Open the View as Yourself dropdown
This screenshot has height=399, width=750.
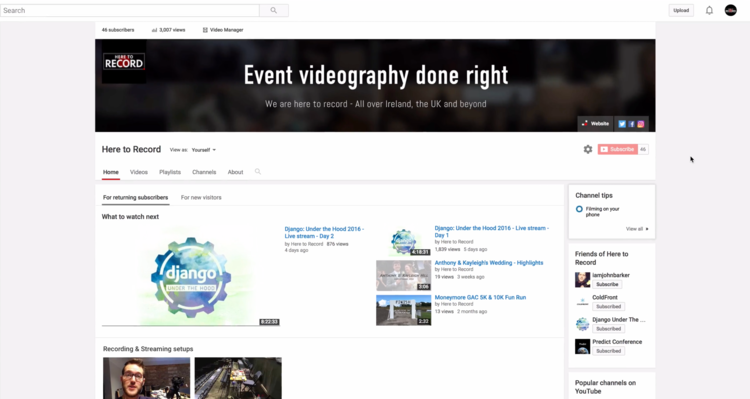click(x=203, y=150)
